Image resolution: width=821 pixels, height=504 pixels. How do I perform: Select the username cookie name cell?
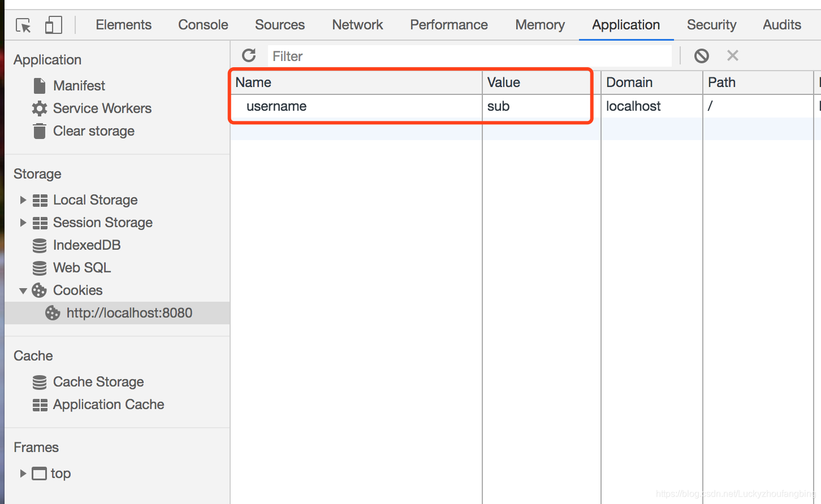coord(356,106)
